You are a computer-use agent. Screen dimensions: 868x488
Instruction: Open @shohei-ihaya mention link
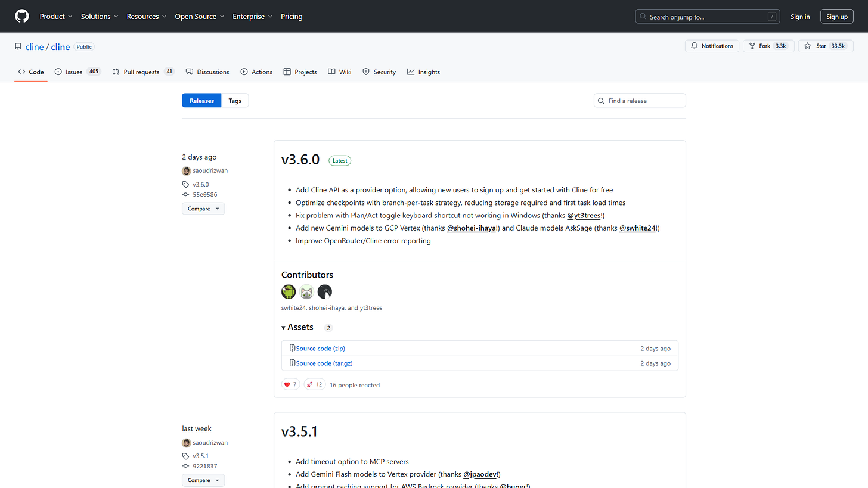click(472, 228)
